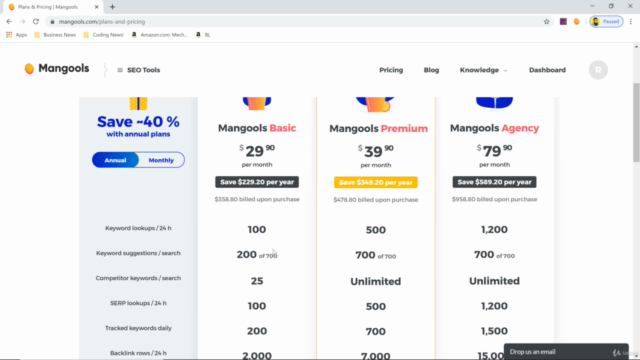
Task: Go forward in browser history
Action: pos(22,22)
